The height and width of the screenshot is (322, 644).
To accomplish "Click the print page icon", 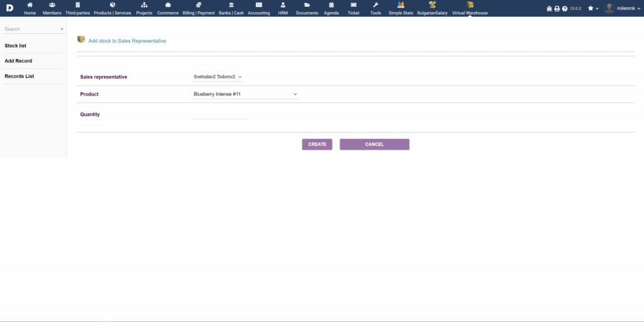I will coord(557,9).
